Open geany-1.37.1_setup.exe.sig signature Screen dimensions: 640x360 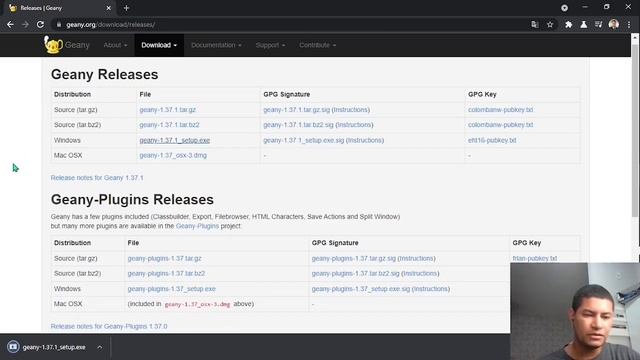pos(304,140)
